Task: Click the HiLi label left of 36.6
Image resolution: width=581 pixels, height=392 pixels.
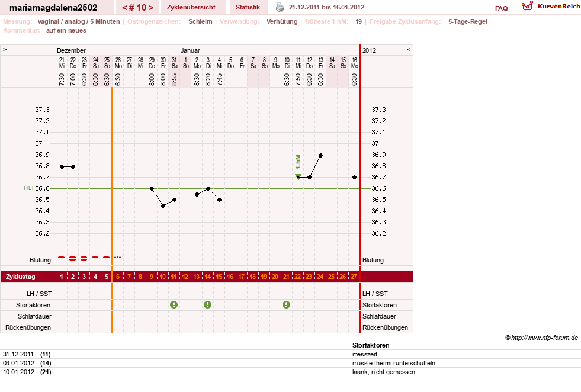Action: point(28,188)
